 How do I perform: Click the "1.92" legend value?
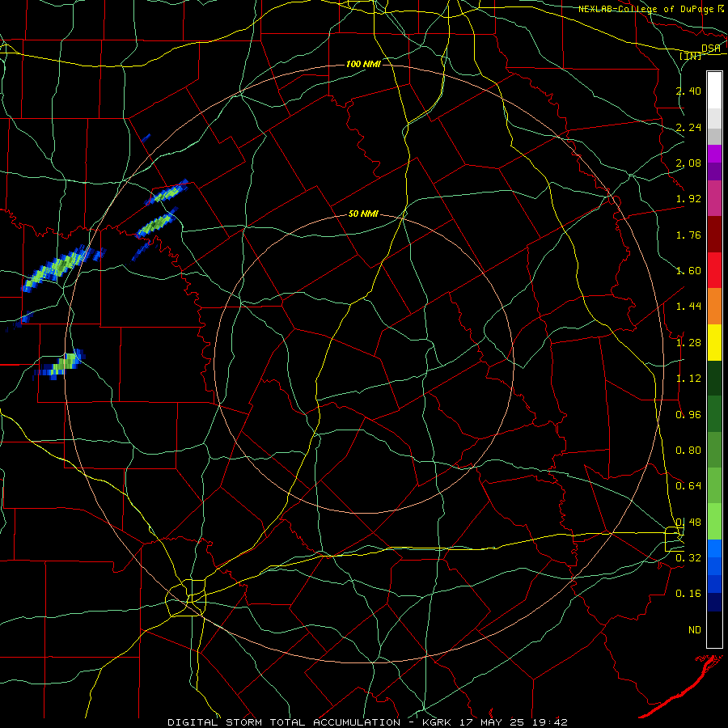tap(688, 199)
